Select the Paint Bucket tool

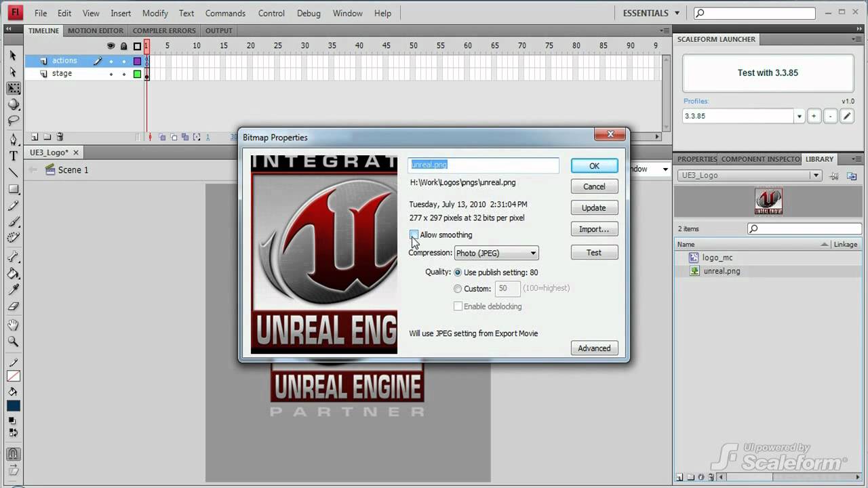pos(13,274)
